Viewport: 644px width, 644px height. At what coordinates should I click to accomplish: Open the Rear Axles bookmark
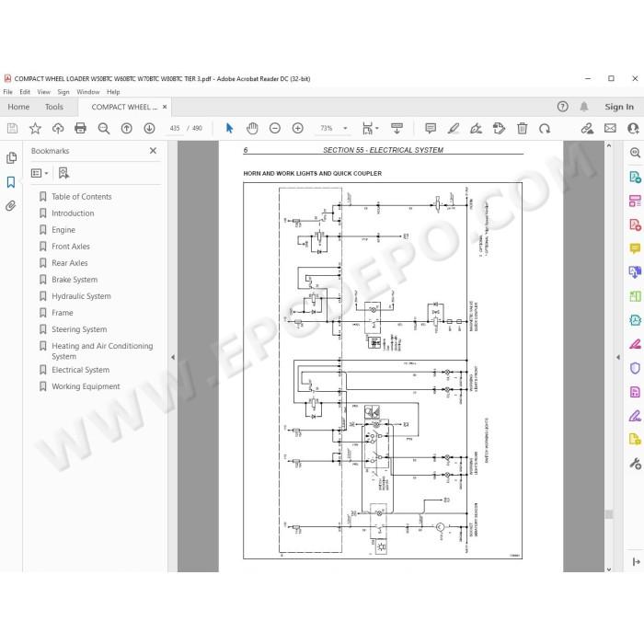click(x=69, y=263)
